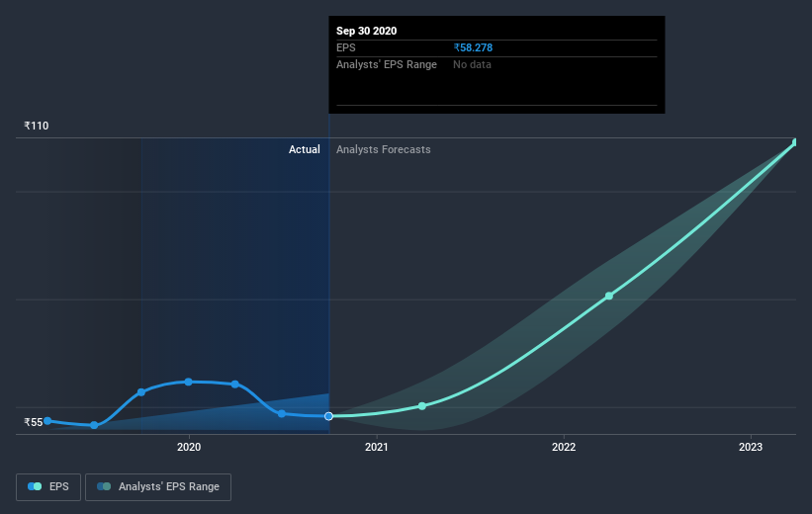Click the early 2021 forecast data point
Screen dimensions: 812x514
[422, 406]
